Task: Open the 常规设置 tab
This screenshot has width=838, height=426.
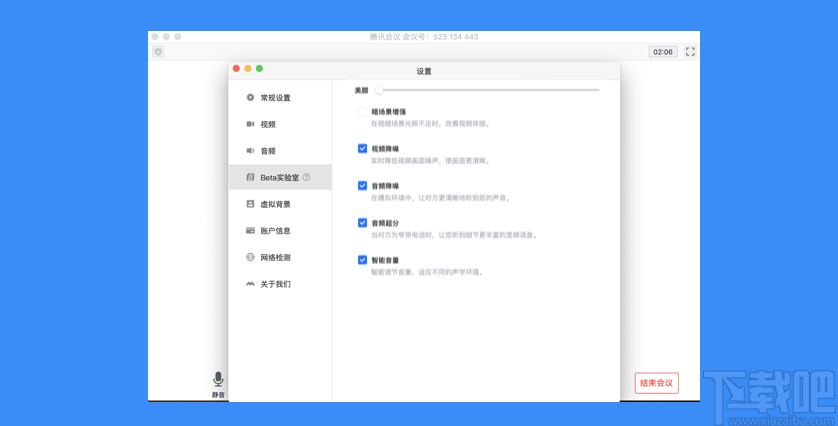Action: pos(280,97)
